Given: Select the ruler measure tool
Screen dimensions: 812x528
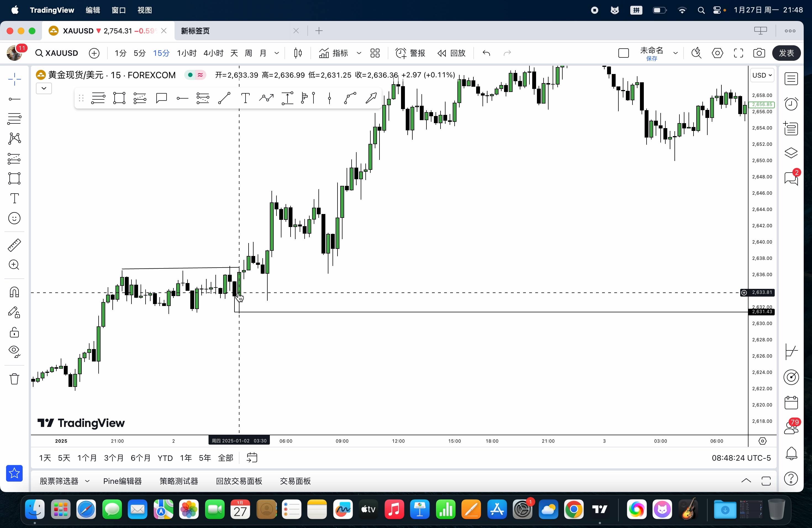Looking at the screenshot, I should click(14, 245).
